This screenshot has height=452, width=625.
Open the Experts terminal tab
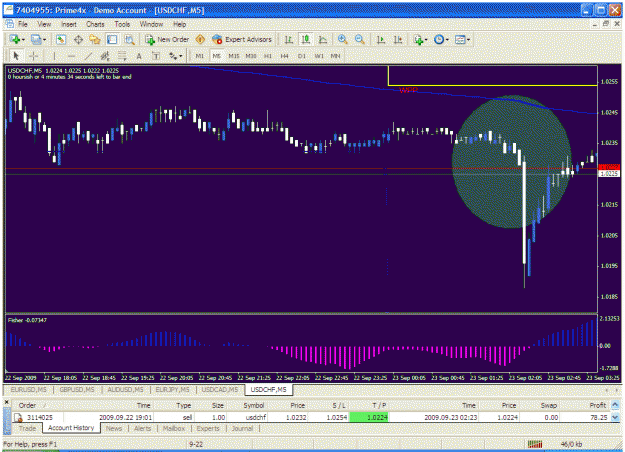(x=208, y=428)
